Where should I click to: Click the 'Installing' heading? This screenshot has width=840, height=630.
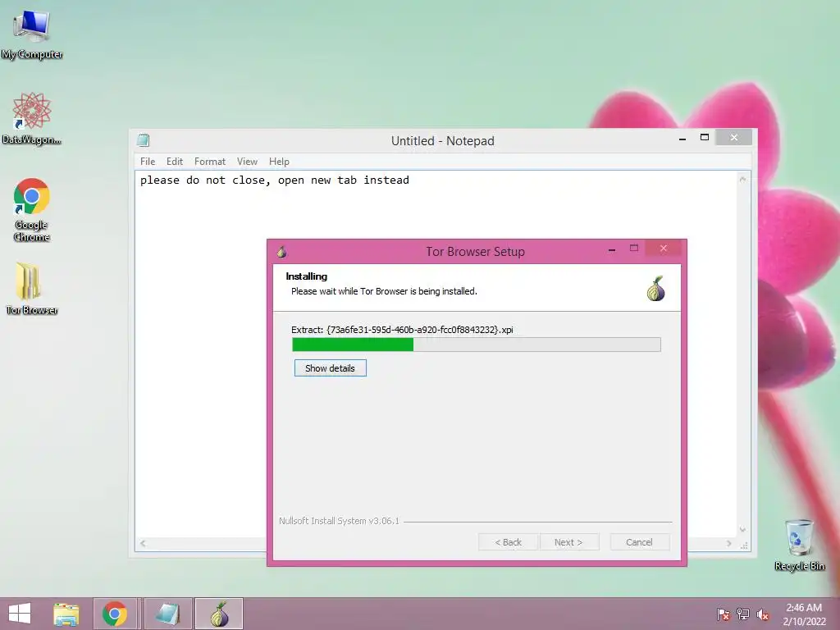(307, 276)
